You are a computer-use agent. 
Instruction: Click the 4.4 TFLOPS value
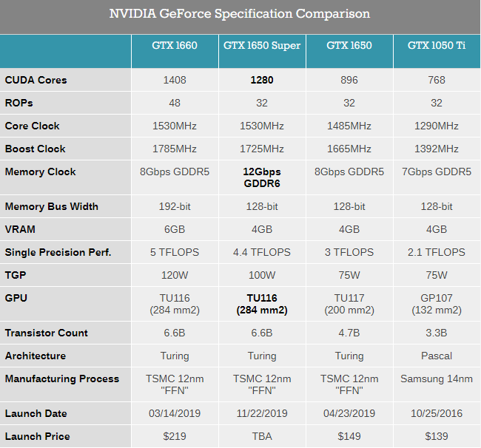(x=262, y=252)
